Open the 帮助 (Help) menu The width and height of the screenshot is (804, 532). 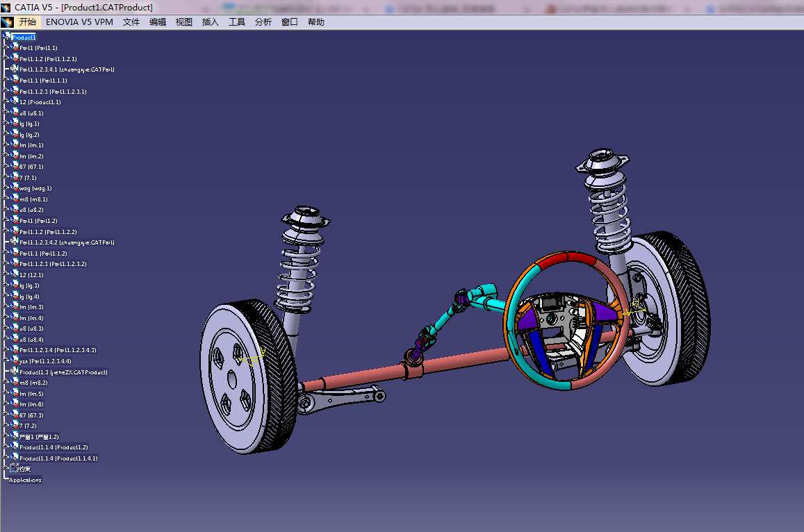pos(316,22)
